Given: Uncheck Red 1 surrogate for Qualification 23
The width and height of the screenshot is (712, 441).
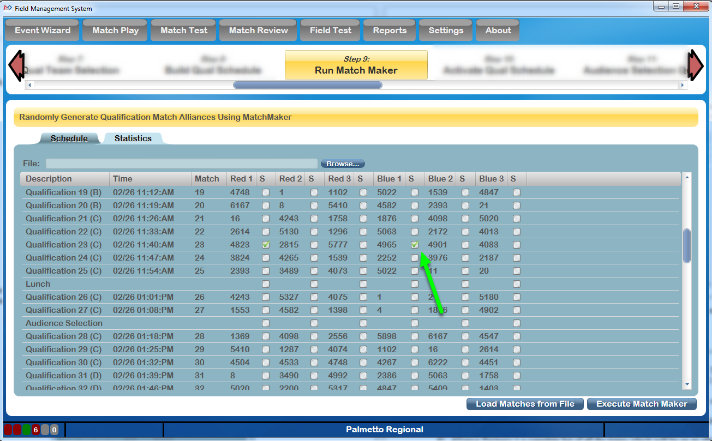Looking at the screenshot, I should point(266,245).
